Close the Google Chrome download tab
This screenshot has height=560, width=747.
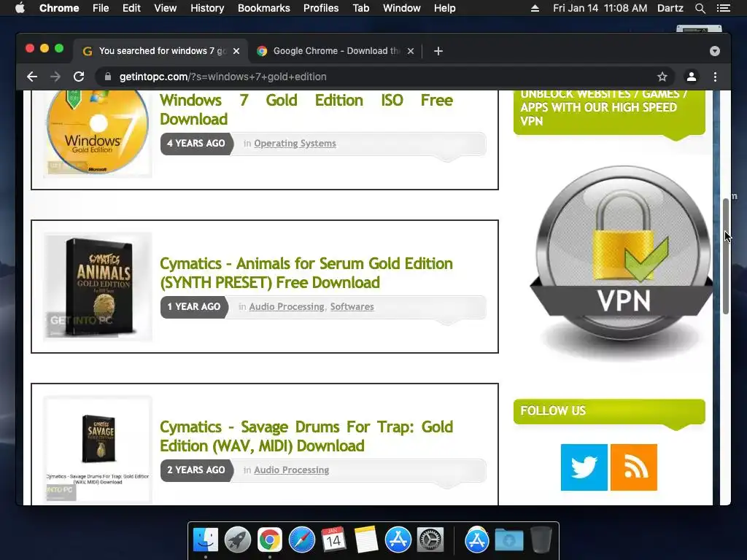click(411, 51)
